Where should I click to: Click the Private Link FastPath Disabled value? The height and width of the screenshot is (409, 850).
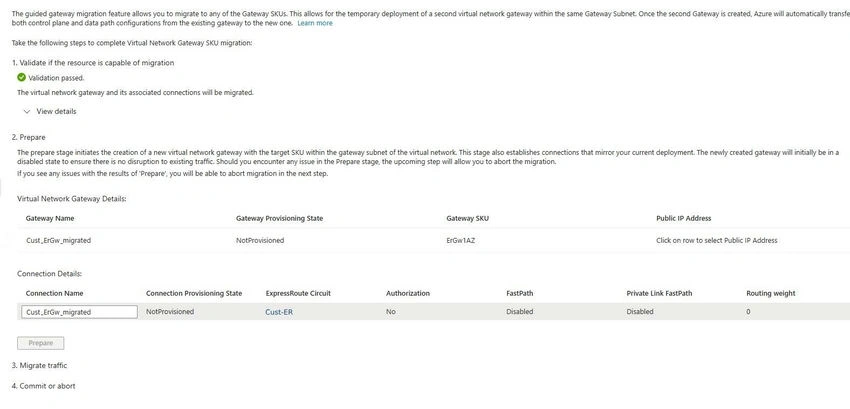640,312
